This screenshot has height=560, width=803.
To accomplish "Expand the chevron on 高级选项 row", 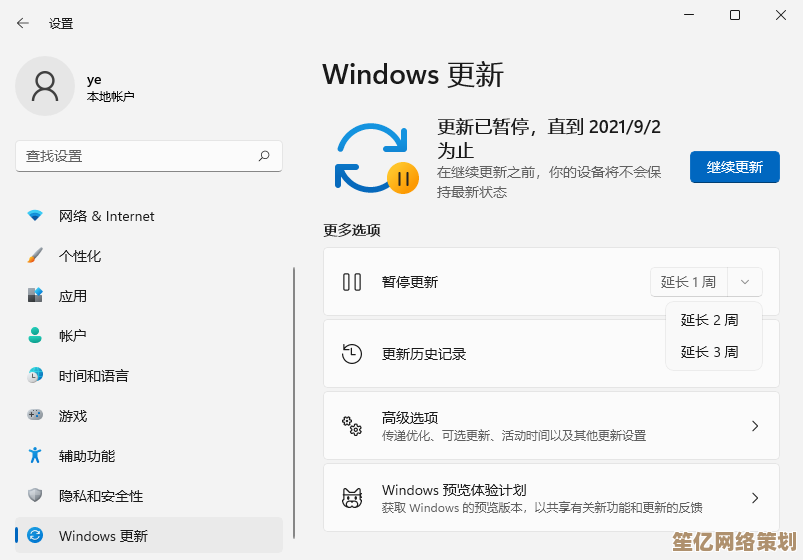I will tap(754, 426).
